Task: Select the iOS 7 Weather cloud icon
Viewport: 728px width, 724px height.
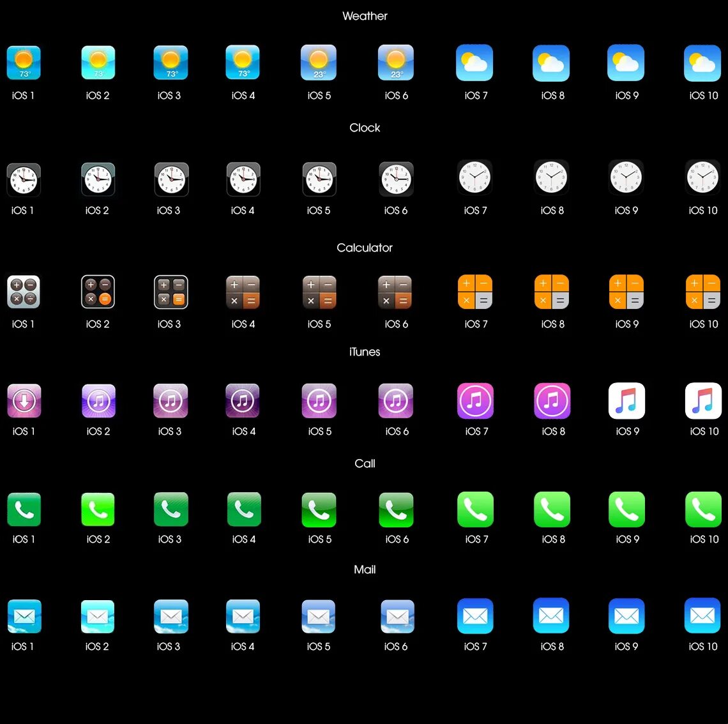Action: point(474,63)
